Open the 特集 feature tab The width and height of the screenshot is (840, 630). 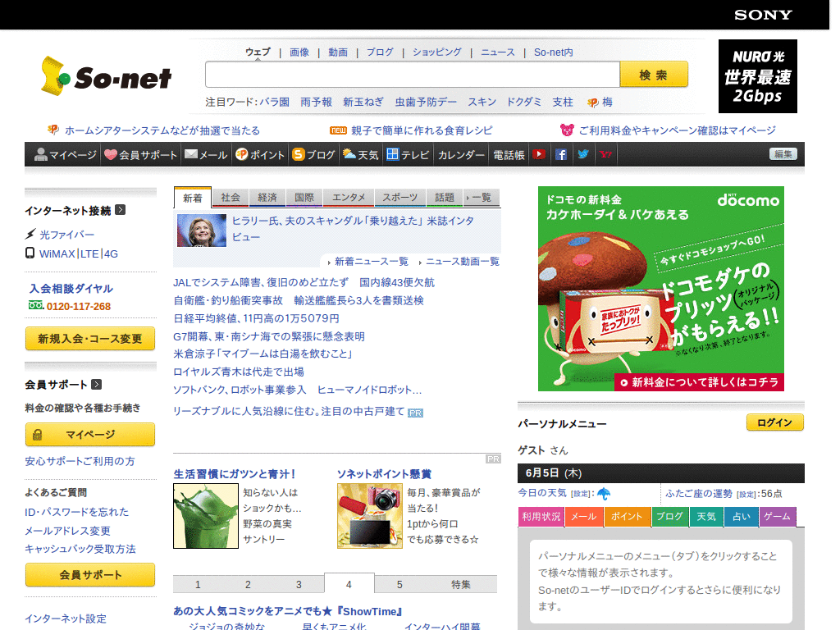(x=461, y=584)
